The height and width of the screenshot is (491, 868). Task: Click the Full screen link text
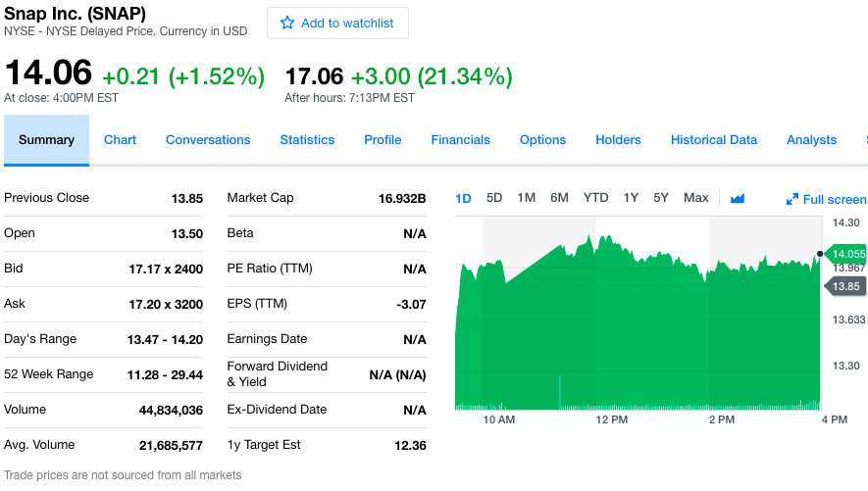coord(835,200)
